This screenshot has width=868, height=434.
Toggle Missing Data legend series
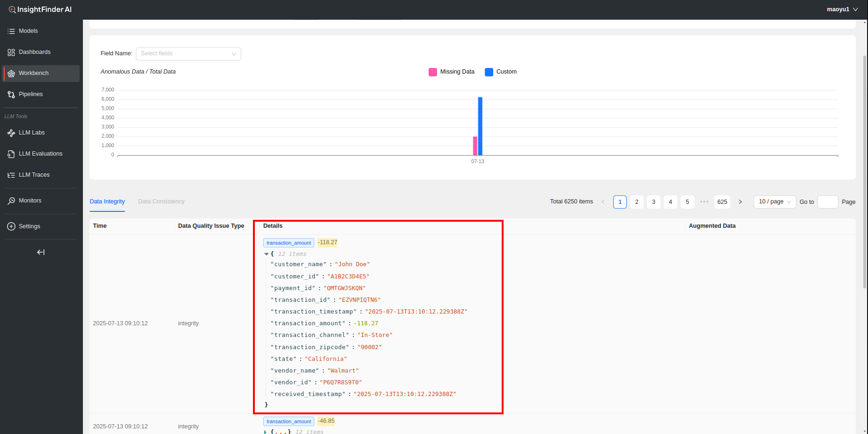(452, 72)
